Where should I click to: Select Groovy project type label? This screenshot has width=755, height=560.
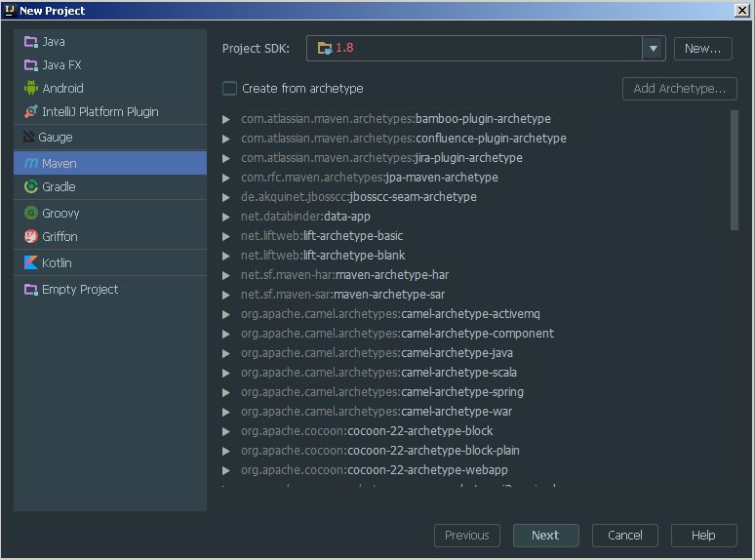pos(60,213)
